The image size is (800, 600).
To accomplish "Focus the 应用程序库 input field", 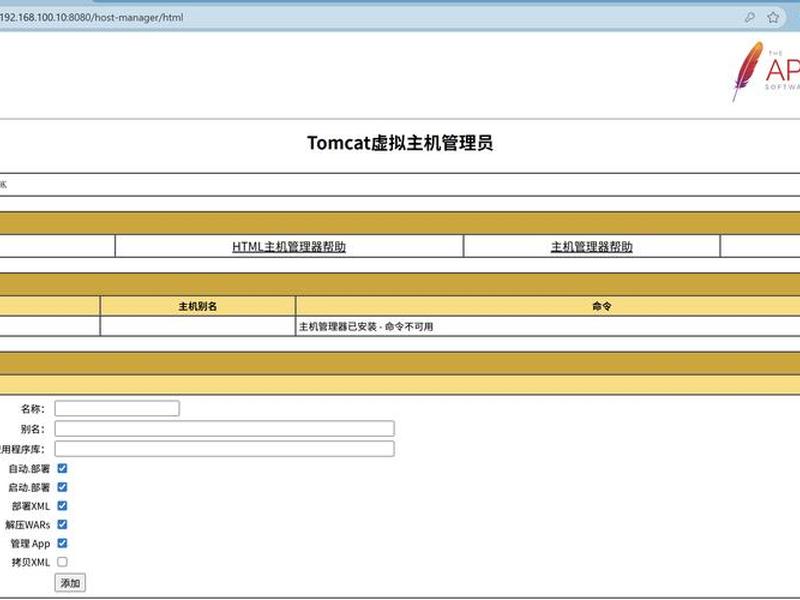I will pyautogui.click(x=224, y=449).
